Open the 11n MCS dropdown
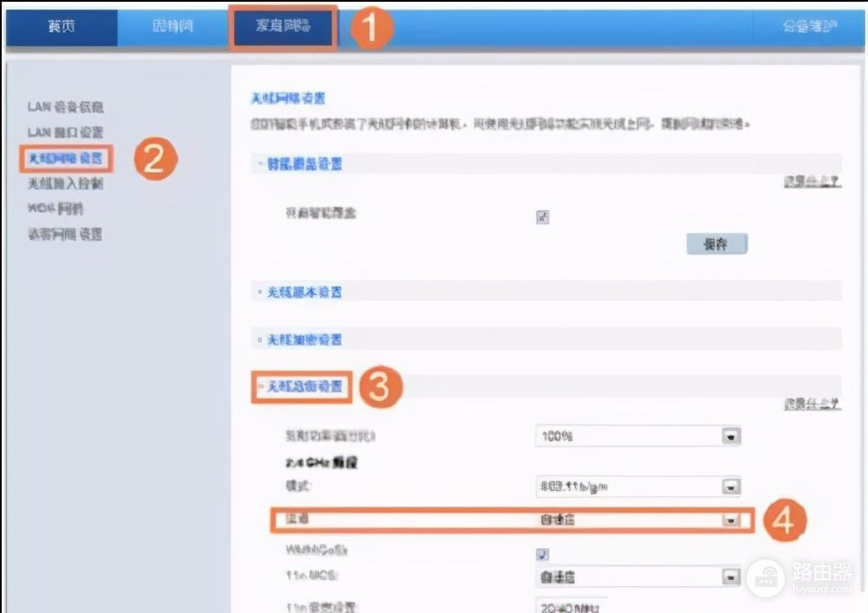The height and width of the screenshot is (613, 868). (730, 577)
